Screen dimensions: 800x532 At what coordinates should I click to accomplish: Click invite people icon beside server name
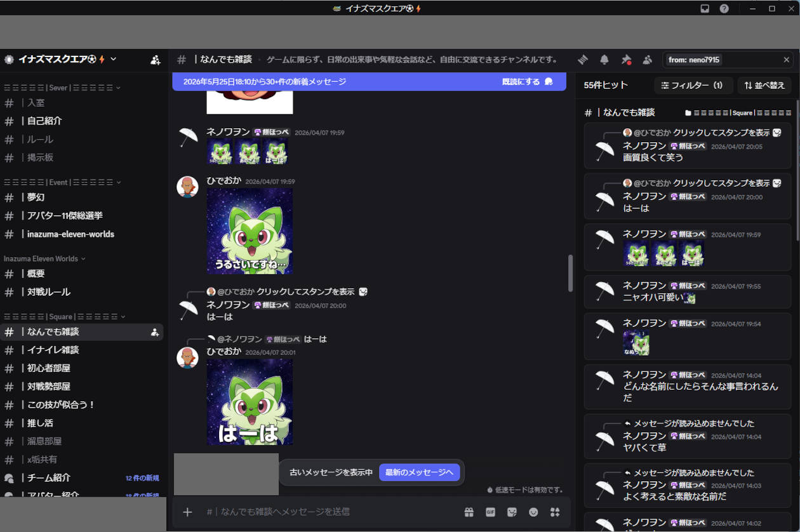click(156, 60)
